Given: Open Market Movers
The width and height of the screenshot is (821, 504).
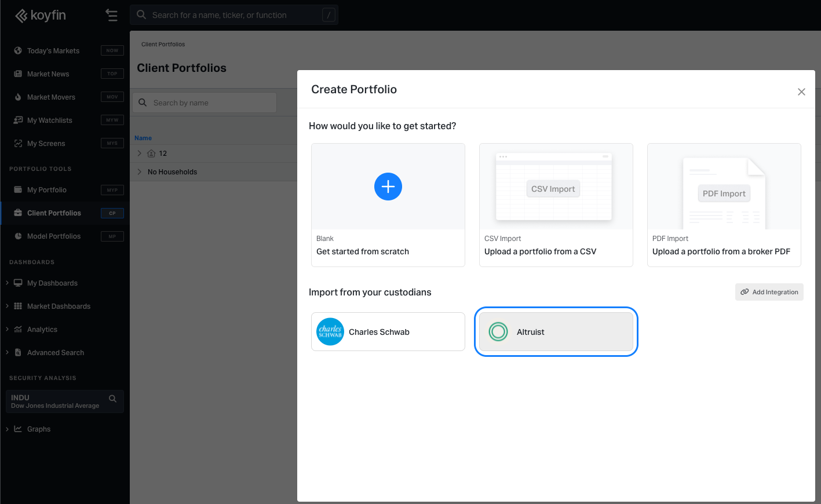Looking at the screenshot, I should pos(51,97).
